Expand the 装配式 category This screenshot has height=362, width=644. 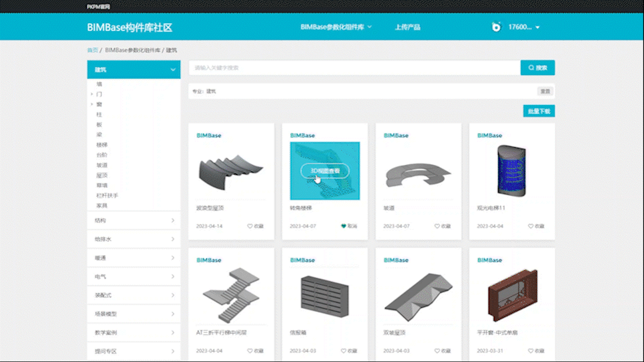tap(134, 295)
